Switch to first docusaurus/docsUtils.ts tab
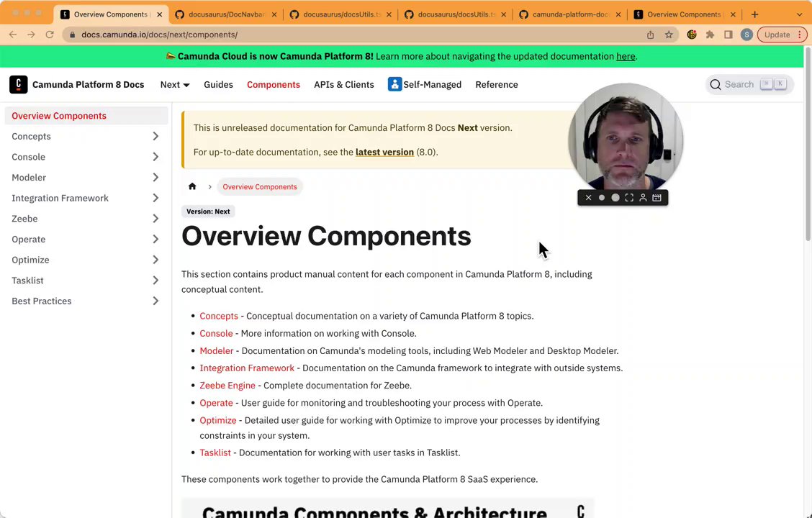This screenshot has width=812, height=518. pyautogui.click(x=340, y=14)
